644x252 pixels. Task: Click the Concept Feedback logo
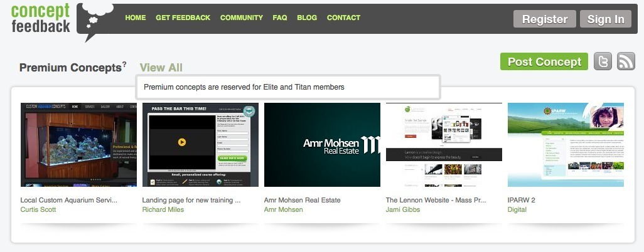(x=41, y=19)
